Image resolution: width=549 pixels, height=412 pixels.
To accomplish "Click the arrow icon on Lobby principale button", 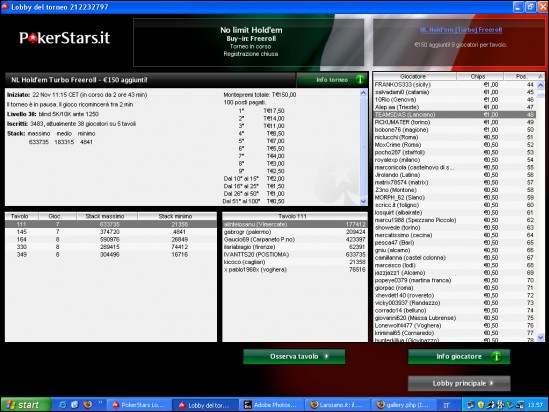I will coord(492,383).
